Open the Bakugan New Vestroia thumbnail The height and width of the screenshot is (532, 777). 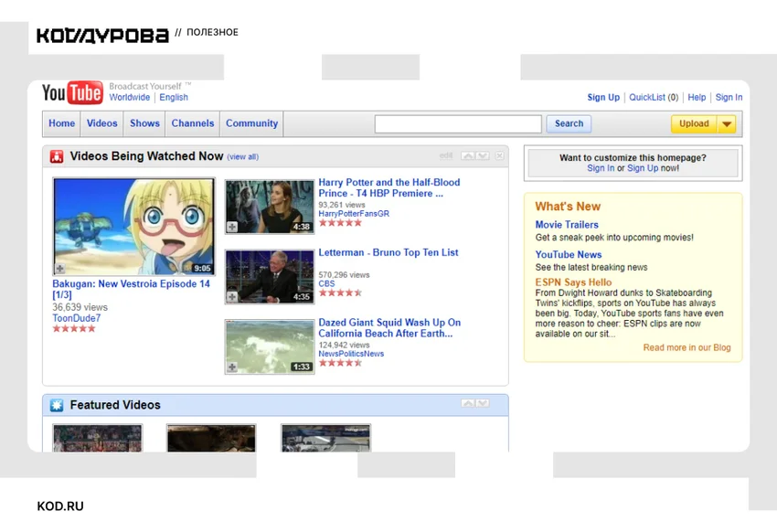[134, 227]
